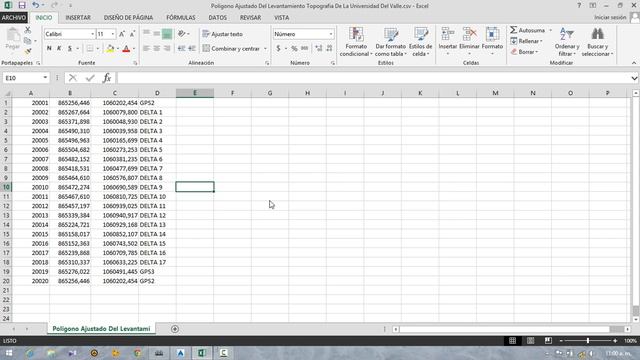Decrease font size with the smaller A
The image size is (640, 360).
[132, 34]
